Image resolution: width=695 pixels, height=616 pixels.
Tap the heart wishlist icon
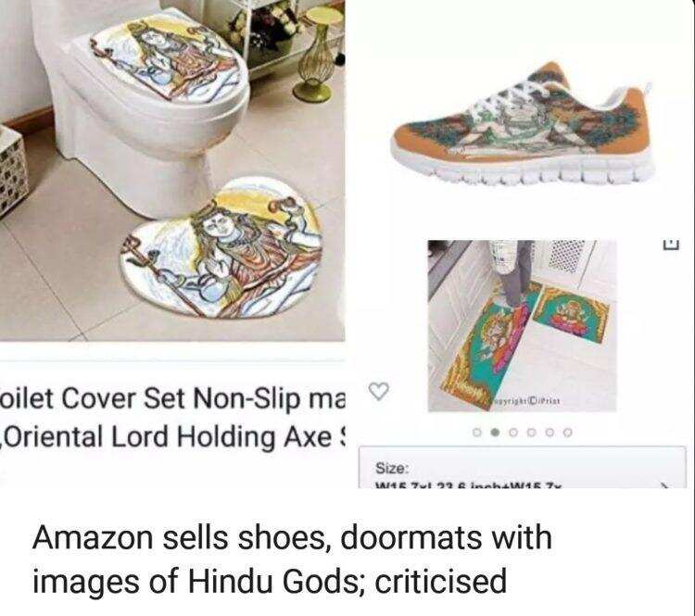pos(378,391)
